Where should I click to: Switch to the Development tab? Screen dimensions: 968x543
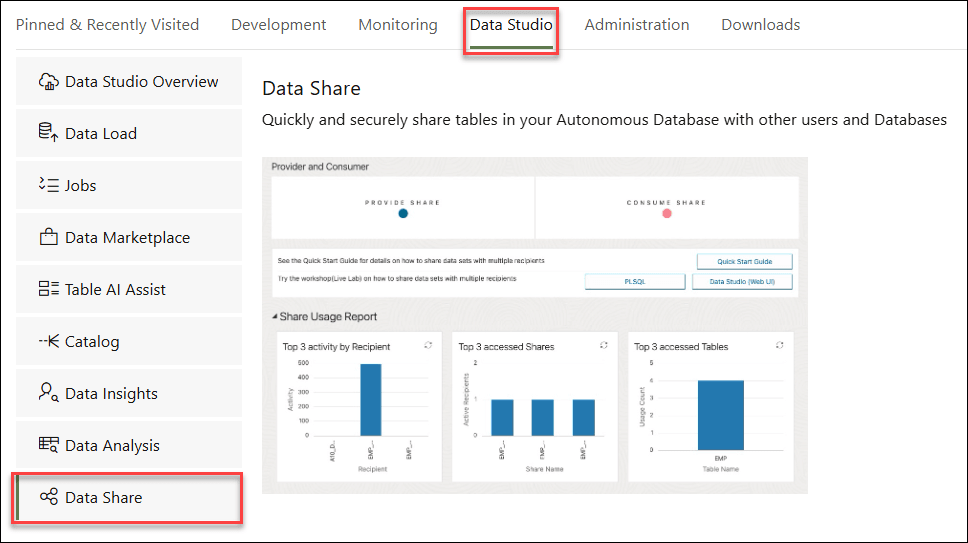(x=278, y=25)
